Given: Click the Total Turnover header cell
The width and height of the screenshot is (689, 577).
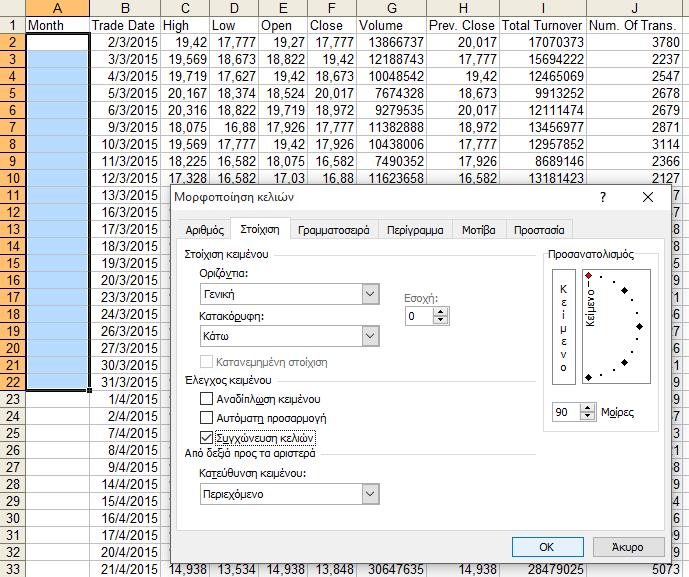Looking at the screenshot, I should tap(543, 25).
